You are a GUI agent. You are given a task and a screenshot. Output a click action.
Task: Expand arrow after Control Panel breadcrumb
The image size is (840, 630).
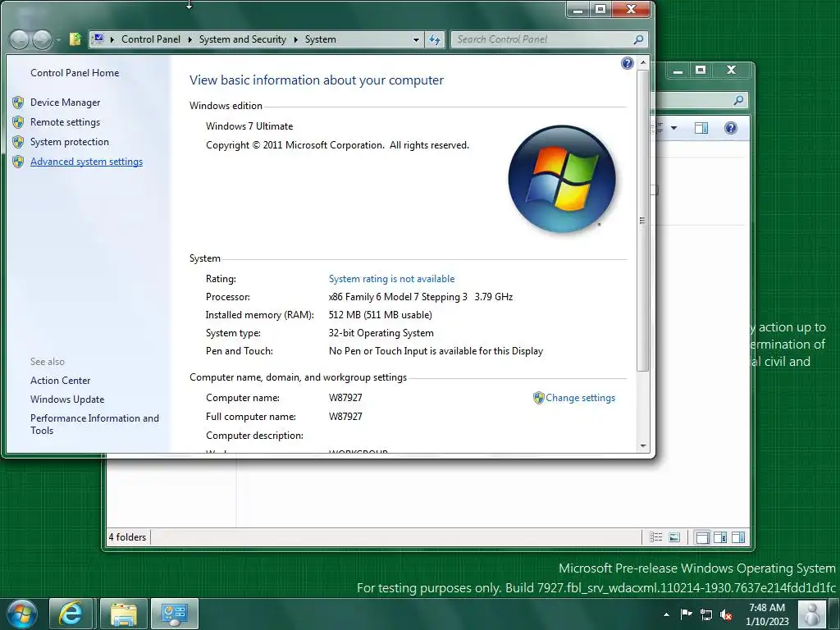[x=189, y=39]
